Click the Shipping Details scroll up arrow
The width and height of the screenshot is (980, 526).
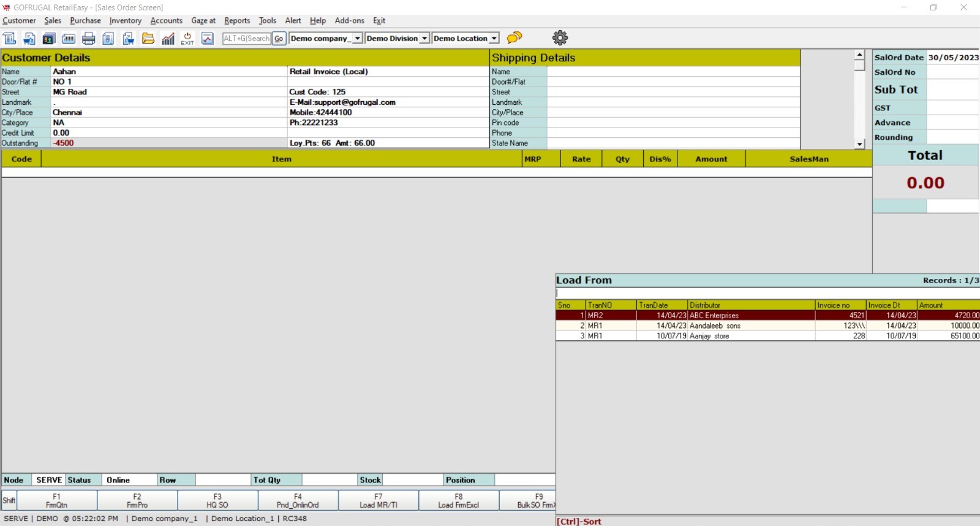pos(859,55)
